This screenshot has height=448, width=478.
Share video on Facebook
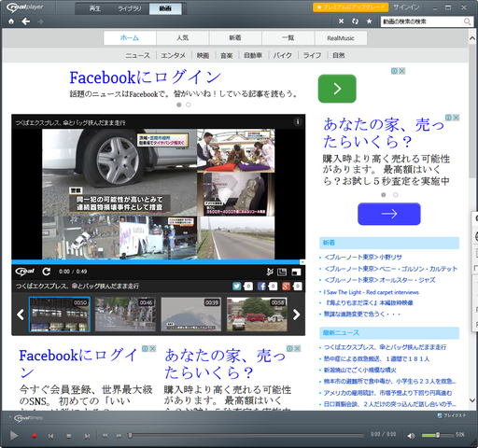pos(261,287)
